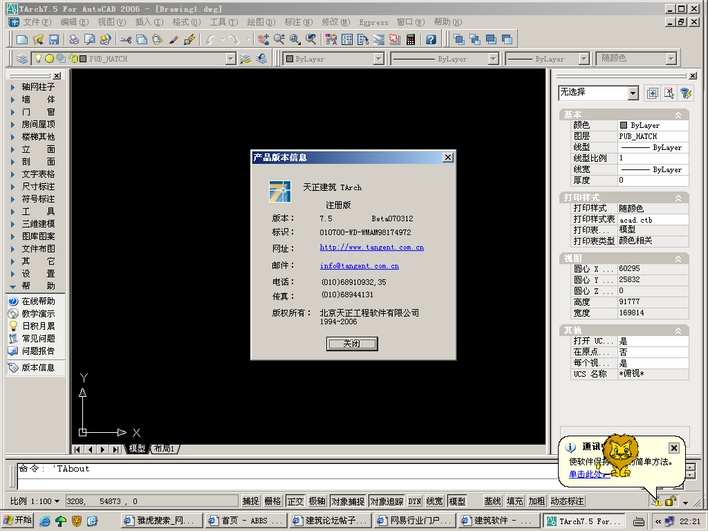The width and height of the screenshot is (708, 531).
Task: Click the Save icon in toolbar
Action: pos(54,40)
